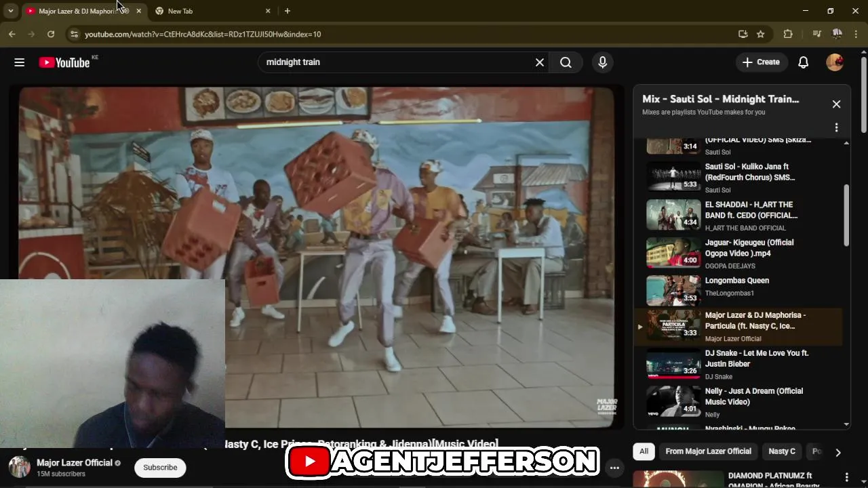The image size is (868, 488).
Task: Show next filter chips with arrow
Action: pos(838,452)
